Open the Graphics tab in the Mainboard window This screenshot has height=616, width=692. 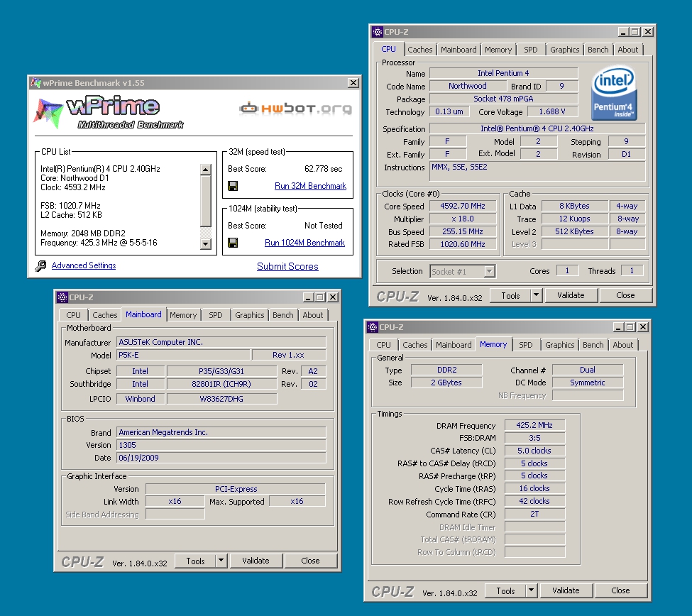249,315
